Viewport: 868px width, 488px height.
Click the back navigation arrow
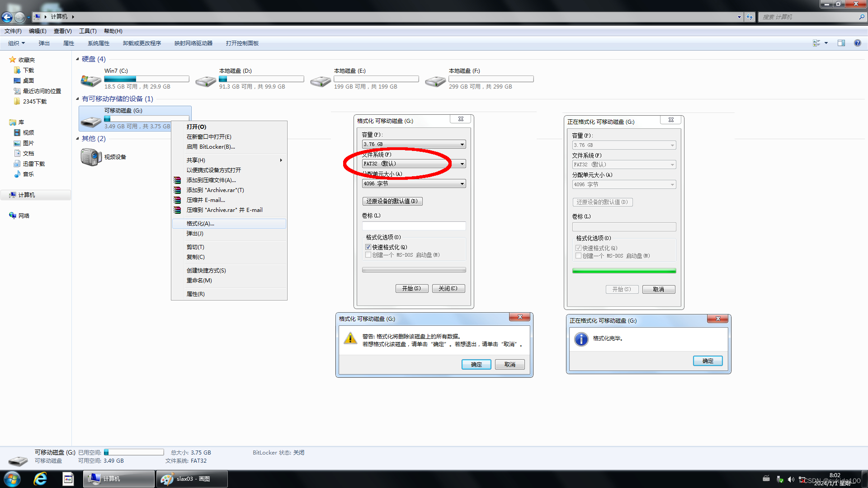point(7,17)
